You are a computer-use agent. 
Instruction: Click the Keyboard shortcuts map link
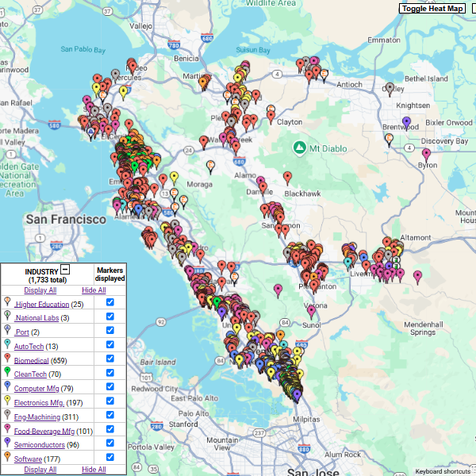tap(443, 471)
